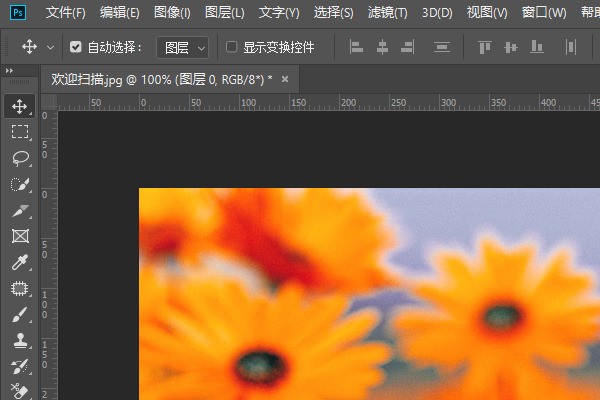Screen dimensions: 600x400
Task: Open the 窗口(W) menu
Action: (x=544, y=13)
